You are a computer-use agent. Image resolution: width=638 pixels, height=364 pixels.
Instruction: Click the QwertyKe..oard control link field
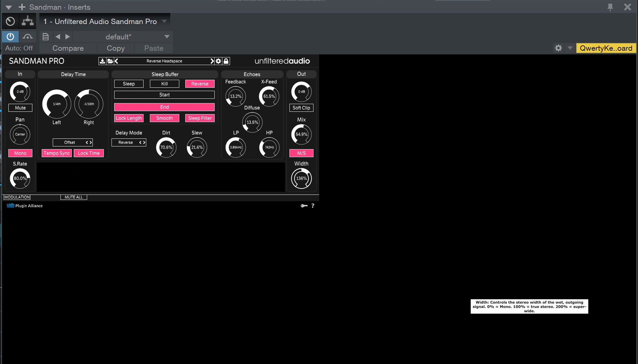click(x=606, y=48)
